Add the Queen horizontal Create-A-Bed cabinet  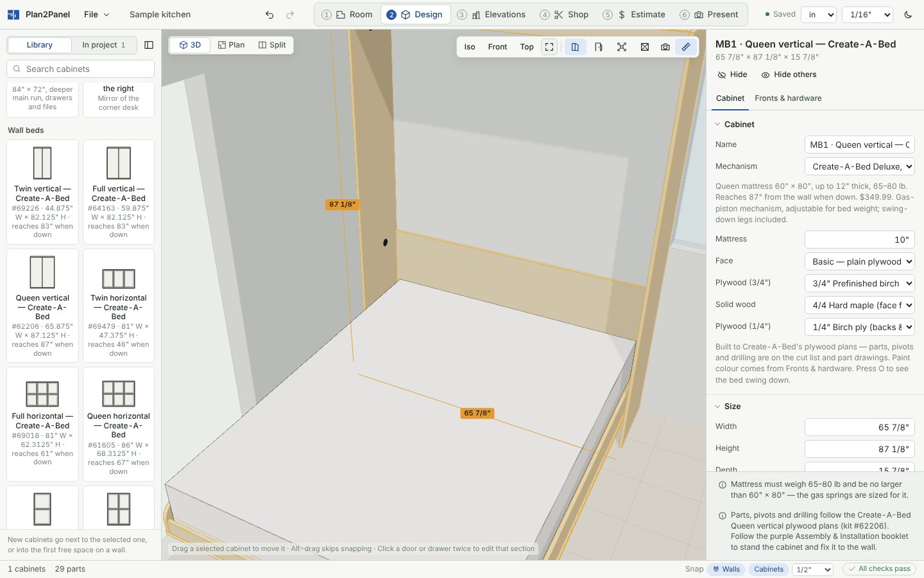click(x=119, y=424)
